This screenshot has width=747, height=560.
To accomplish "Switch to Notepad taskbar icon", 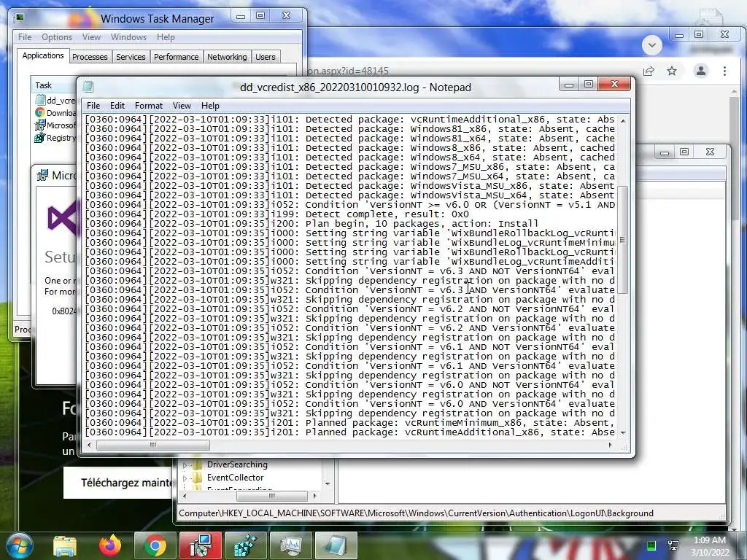I will [336, 545].
